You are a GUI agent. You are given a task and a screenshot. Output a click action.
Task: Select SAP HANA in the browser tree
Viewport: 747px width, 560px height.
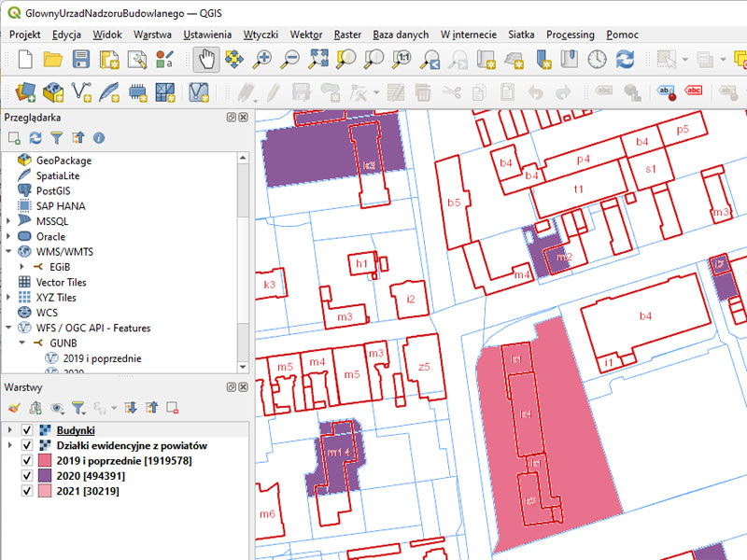pyautogui.click(x=61, y=206)
